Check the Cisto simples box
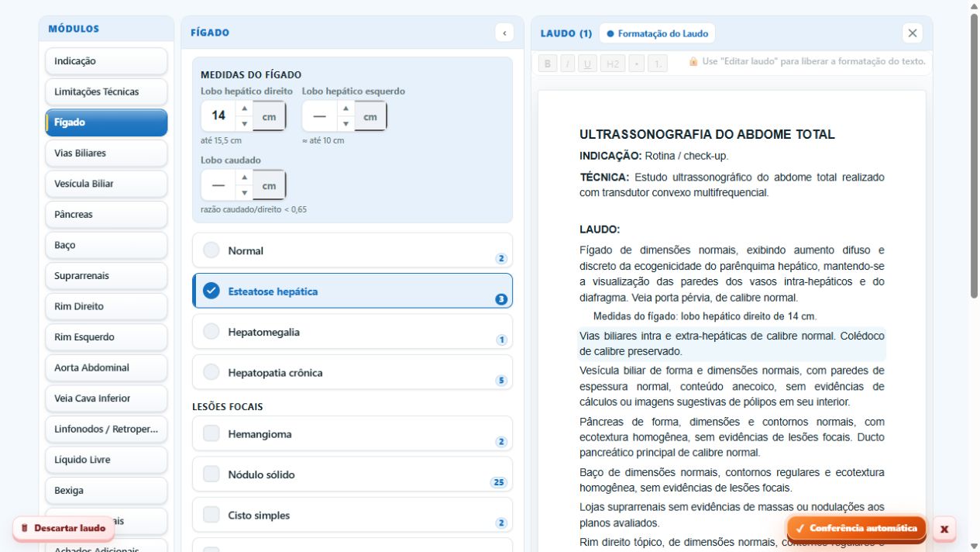The image size is (980, 552). [211, 515]
